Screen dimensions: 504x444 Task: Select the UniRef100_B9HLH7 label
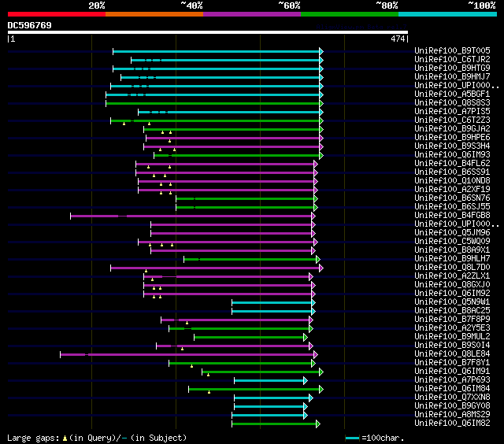tap(452, 259)
